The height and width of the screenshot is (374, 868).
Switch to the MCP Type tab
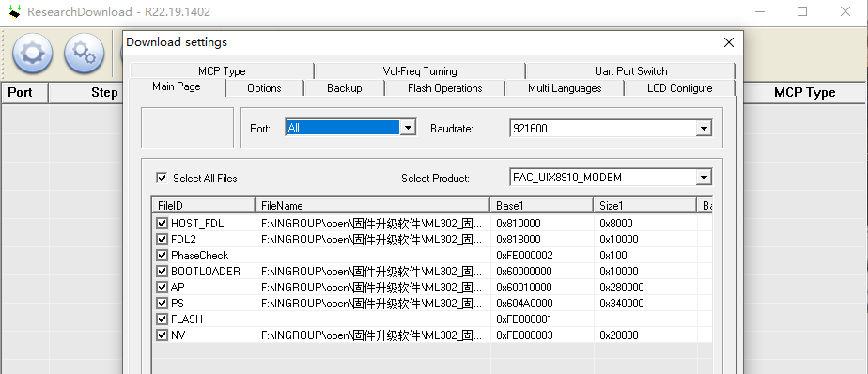tap(222, 70)
